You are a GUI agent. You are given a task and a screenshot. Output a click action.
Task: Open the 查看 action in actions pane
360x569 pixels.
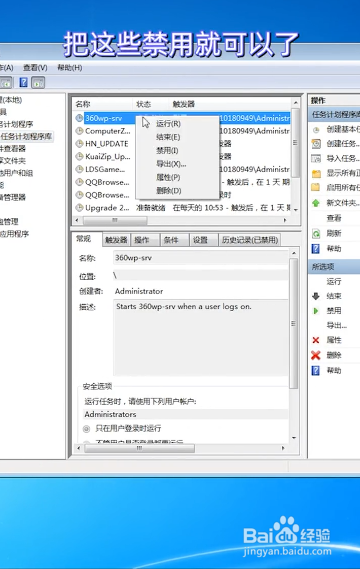click(334, 218)
